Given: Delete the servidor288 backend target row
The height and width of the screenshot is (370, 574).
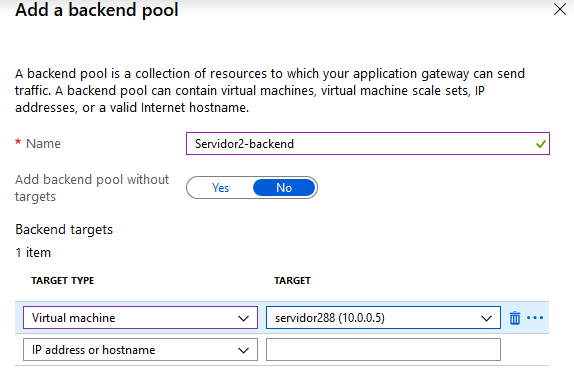Looking at the screenshot, I should (515, 318).
